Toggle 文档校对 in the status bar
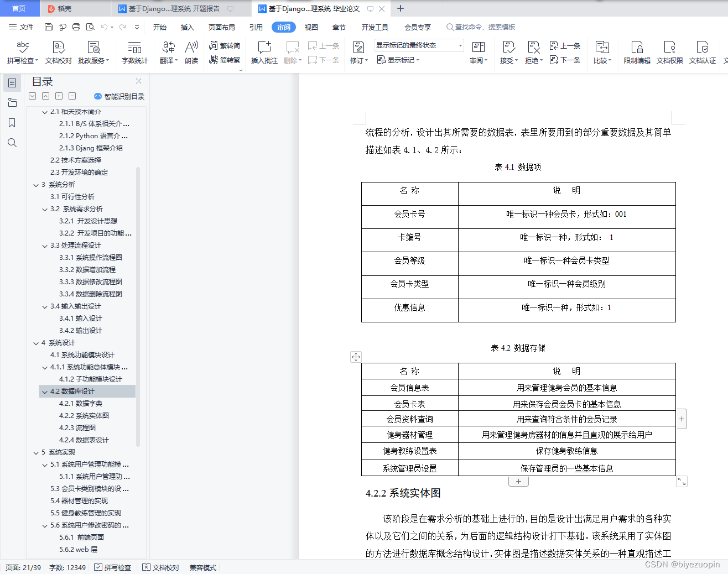The height and width of the screenshot is (574, 728). click(x=161, y=567)
